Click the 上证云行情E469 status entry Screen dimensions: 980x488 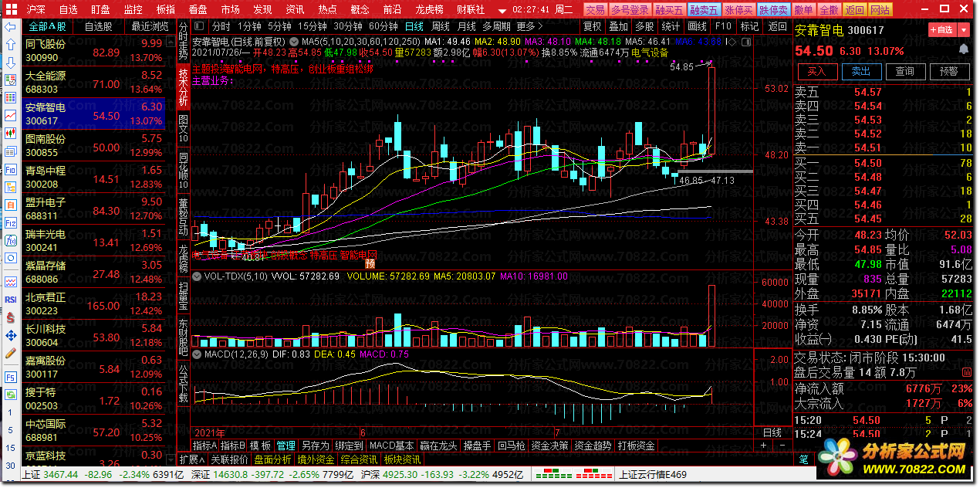pyautogui.click(x=652, y=474)
